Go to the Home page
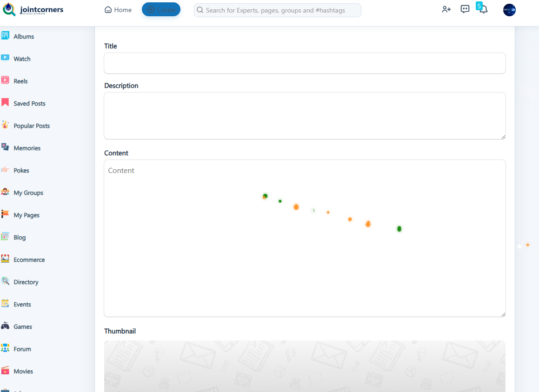 point(118,10)
